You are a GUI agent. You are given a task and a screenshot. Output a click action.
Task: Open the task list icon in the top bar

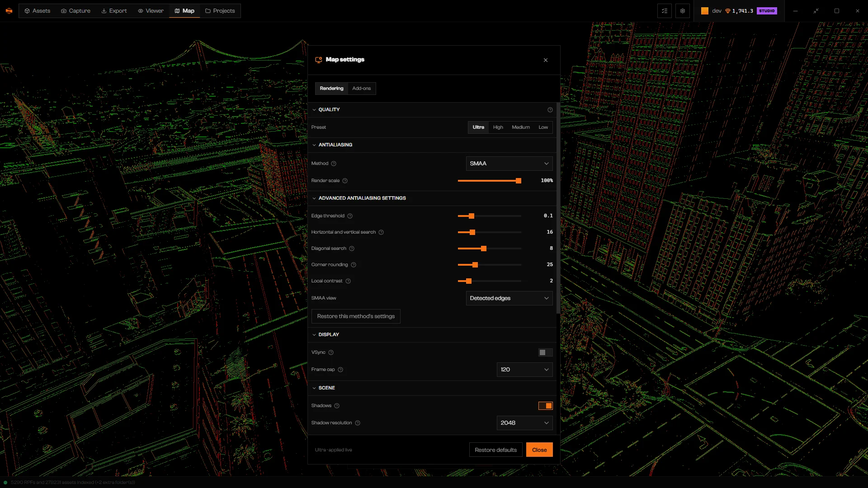point(665,11)
